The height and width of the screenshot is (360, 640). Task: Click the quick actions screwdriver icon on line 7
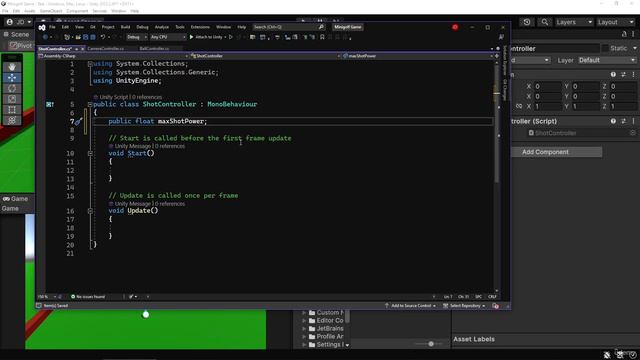[x=78, y=121]
